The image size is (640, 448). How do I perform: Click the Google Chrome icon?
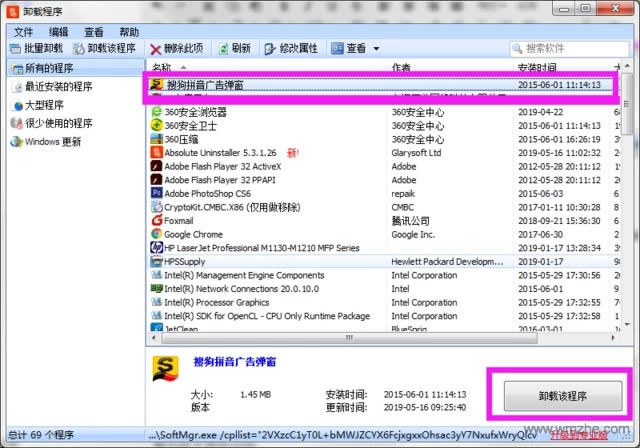coord(157,234)
